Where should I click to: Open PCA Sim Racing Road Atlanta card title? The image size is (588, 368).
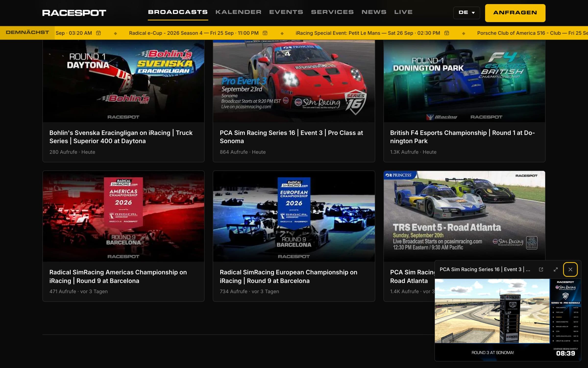click(x=412, y=276)
